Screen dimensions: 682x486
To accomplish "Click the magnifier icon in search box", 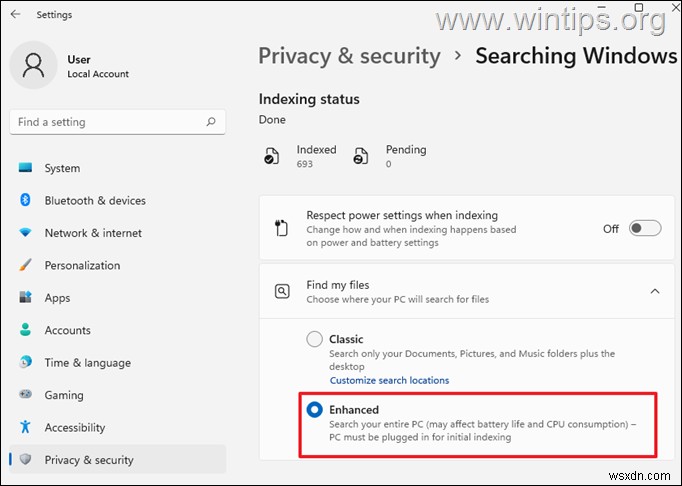I will [x=210, y=122].
